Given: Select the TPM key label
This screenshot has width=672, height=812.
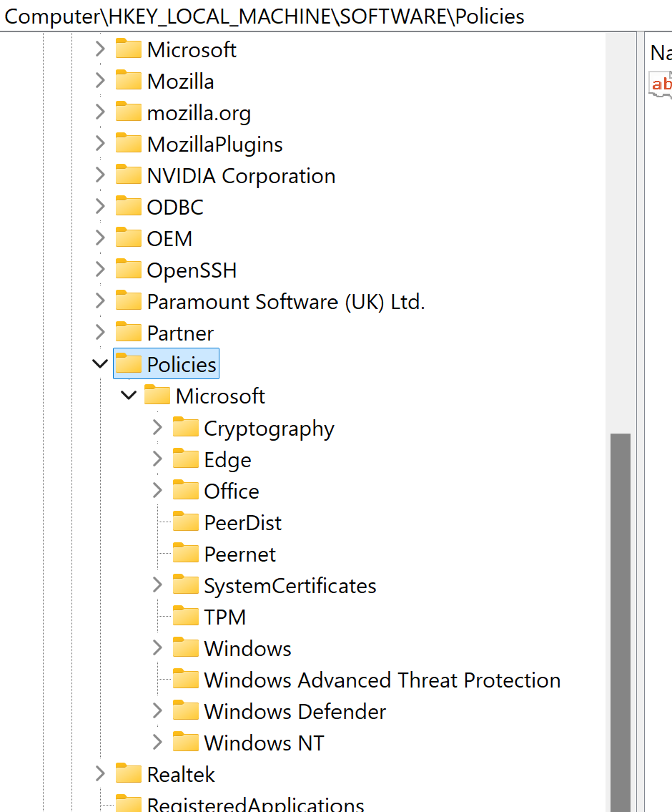Looking at the screenshot, I should 225,617.
